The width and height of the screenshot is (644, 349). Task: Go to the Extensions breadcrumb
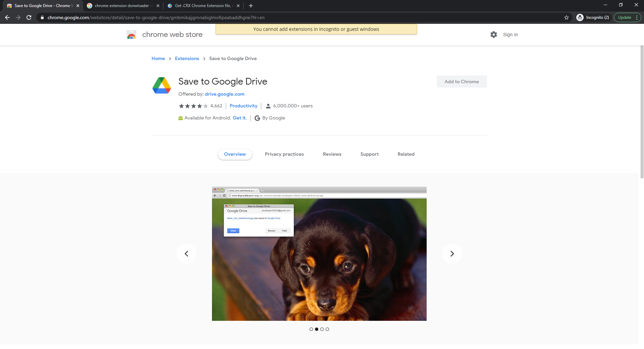(x=187, y=58)
